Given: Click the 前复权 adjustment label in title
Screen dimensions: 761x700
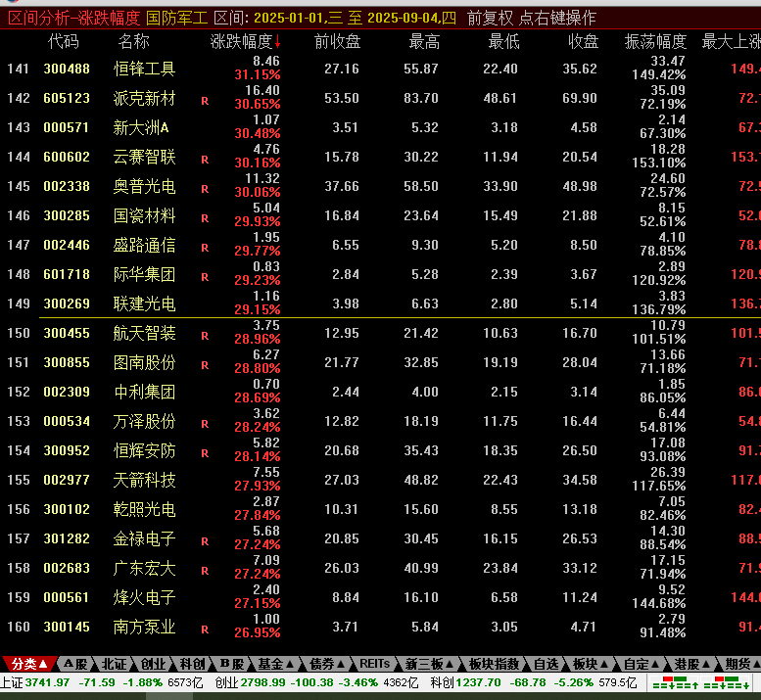Looking at the screenshot, I should (490, 19).
